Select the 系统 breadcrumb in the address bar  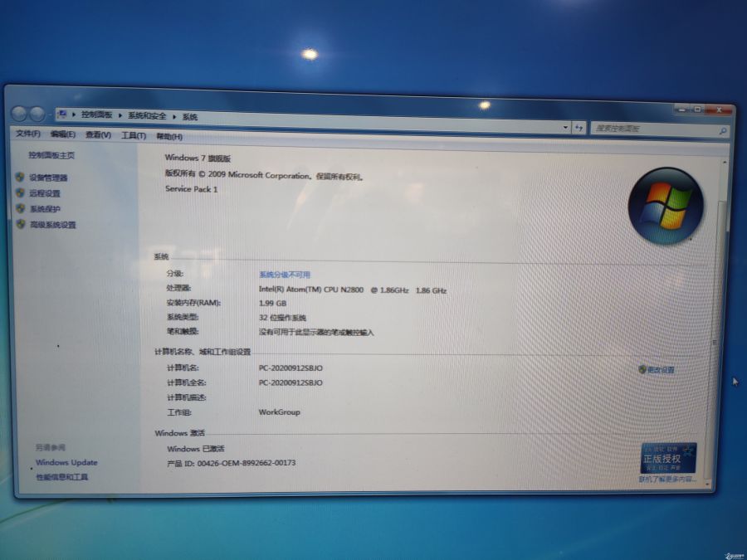[189, 117]
